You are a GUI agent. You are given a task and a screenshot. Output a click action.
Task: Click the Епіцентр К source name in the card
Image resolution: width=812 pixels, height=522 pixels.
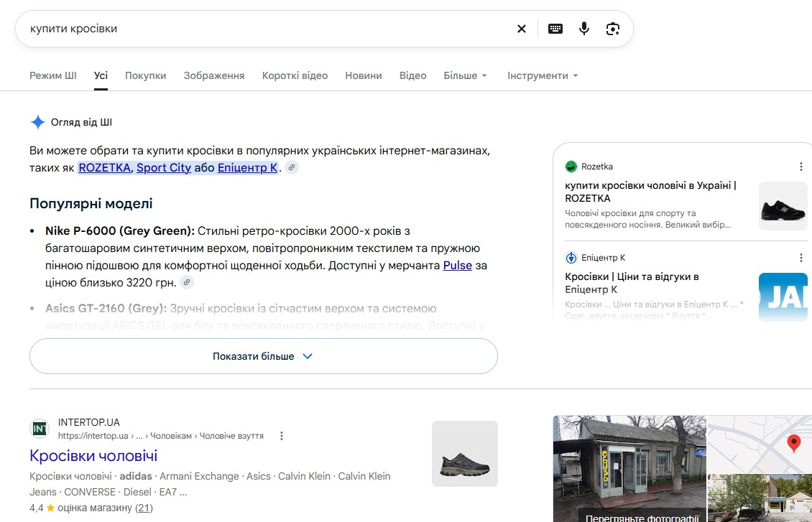(603, 258)
